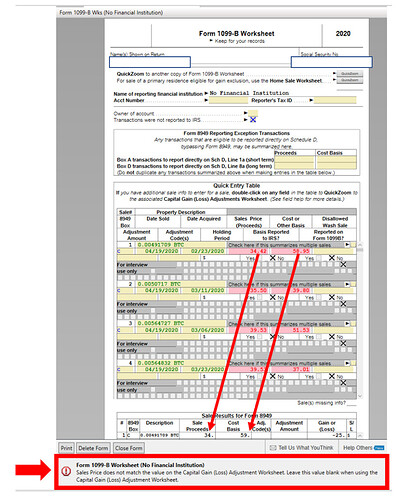Click the Owner of account field
The width and height of the screenshot is (407, 500).
[253, 113]
